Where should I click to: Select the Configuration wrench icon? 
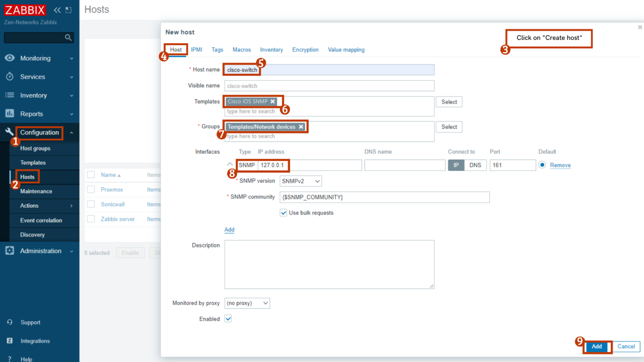(8, 132)
